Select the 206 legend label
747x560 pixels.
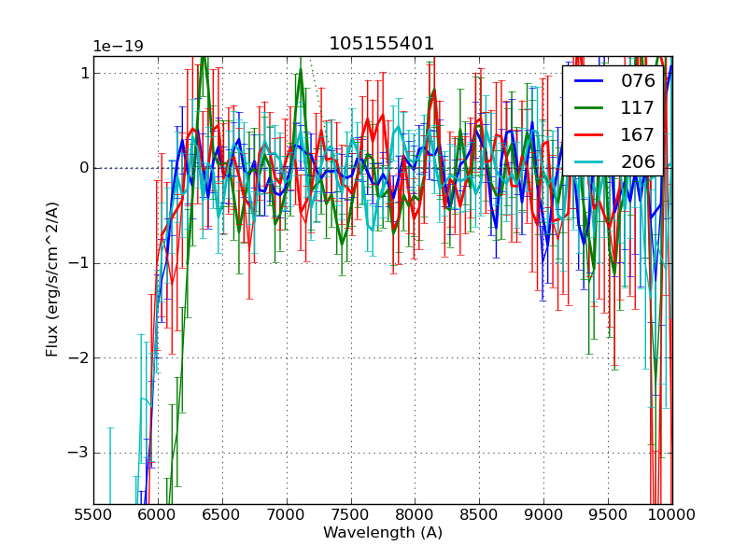click(x=638, y=161)
